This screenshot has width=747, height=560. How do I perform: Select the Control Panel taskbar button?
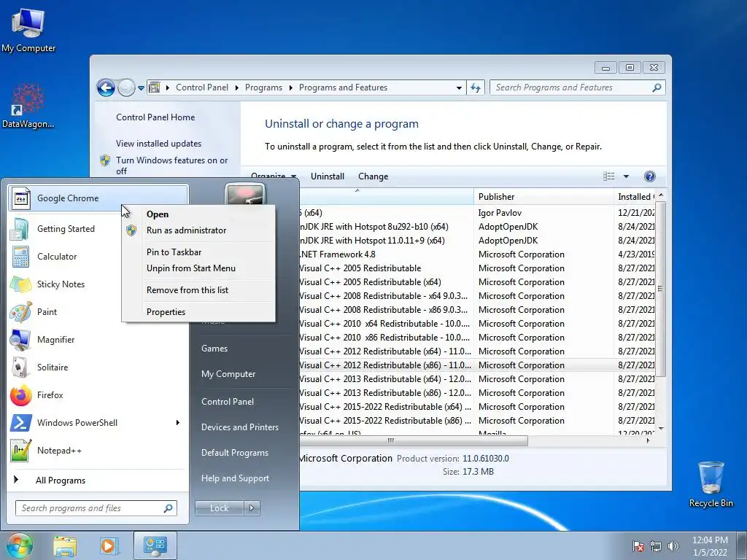click(155, 545)
